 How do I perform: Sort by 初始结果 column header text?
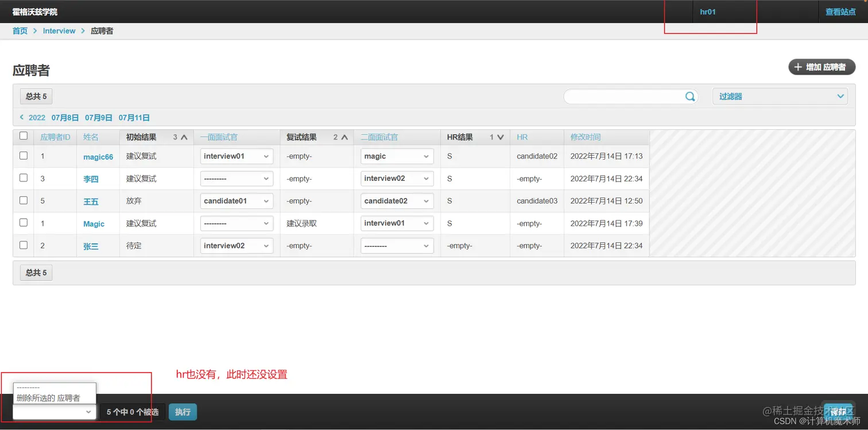141,137
